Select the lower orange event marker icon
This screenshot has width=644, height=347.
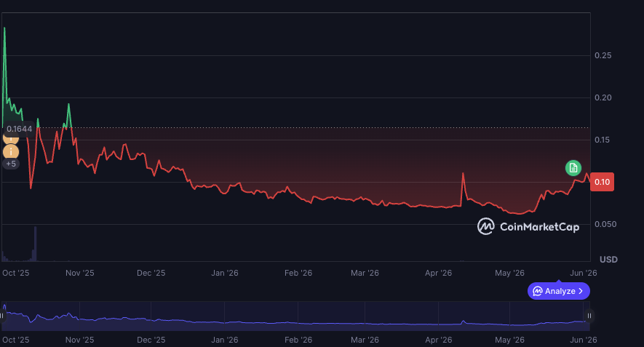tap(11, 152)
